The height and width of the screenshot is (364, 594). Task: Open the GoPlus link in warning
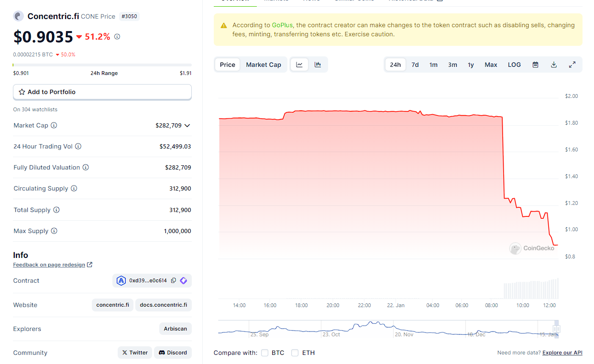coord(282,25)
